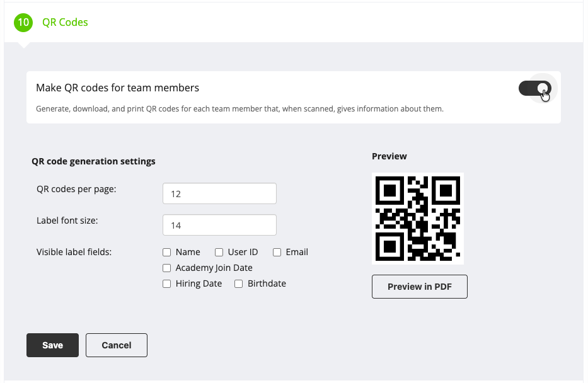
Task: Click the 'Visible label fields:' label
Action: [74, 252]
